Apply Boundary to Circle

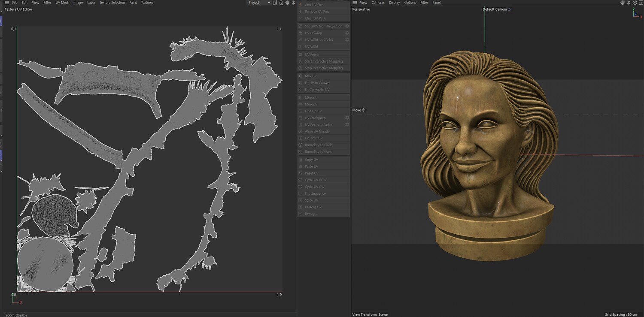(324, 145)
